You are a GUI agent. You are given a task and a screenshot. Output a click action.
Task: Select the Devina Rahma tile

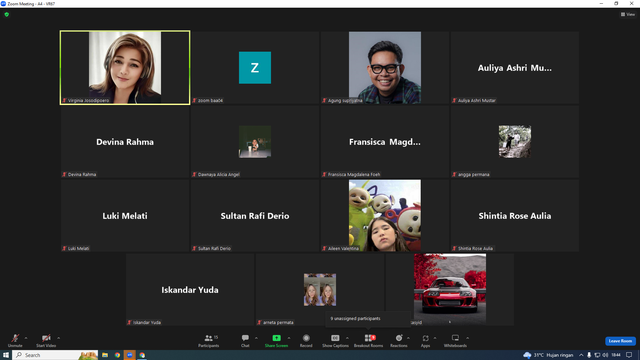(x=125, y=142)
